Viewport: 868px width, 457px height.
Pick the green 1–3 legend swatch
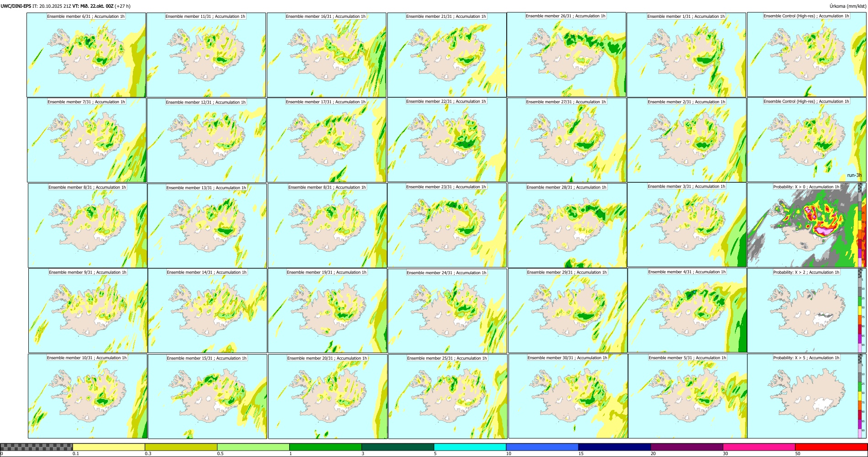325,447
